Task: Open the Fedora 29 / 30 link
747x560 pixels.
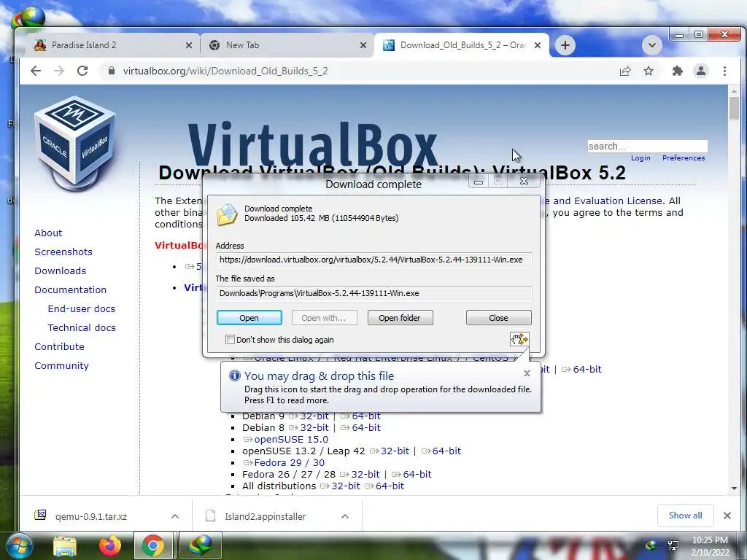Action: click(x=289, y=463)
